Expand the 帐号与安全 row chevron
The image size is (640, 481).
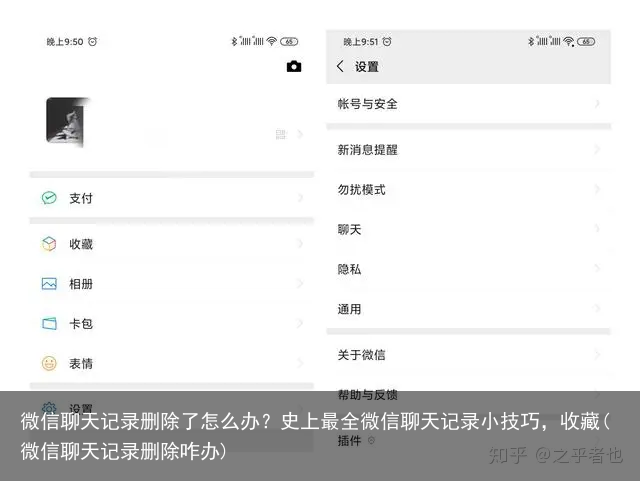[597, 104]
